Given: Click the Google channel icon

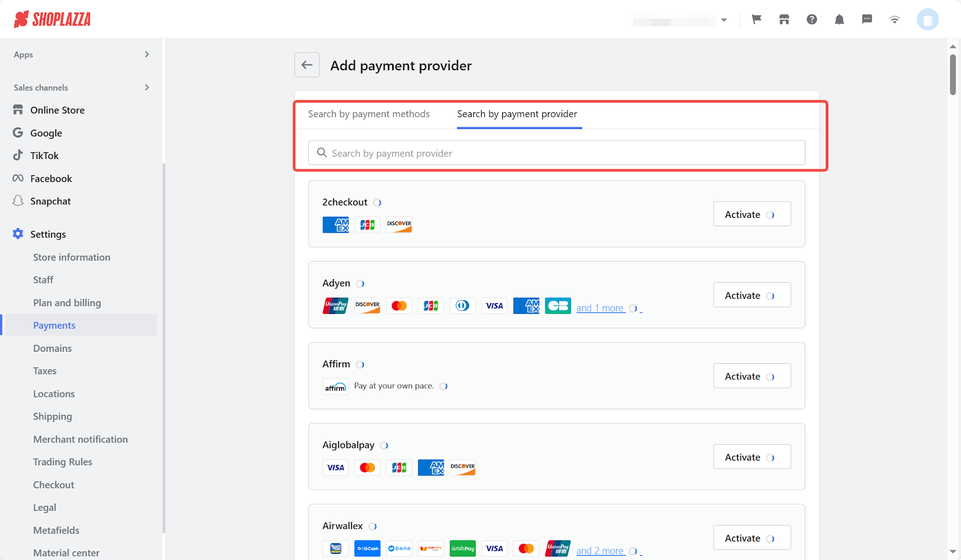Looking at the screenshot, I should (x=18, y=133).
